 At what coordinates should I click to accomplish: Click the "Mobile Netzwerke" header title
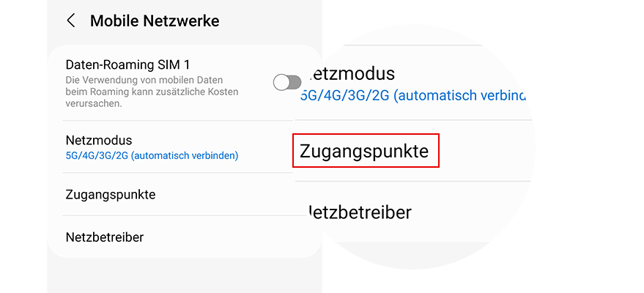tap(155, 21)
